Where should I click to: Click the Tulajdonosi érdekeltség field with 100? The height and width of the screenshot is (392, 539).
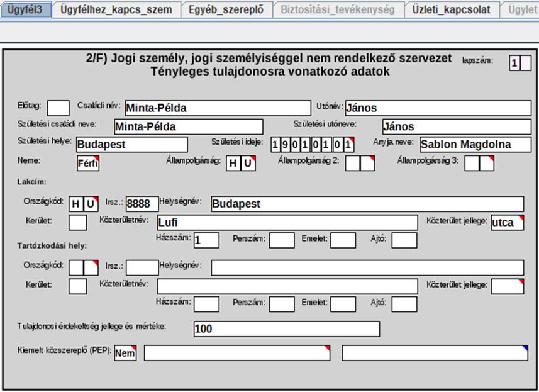pos(286,329)
